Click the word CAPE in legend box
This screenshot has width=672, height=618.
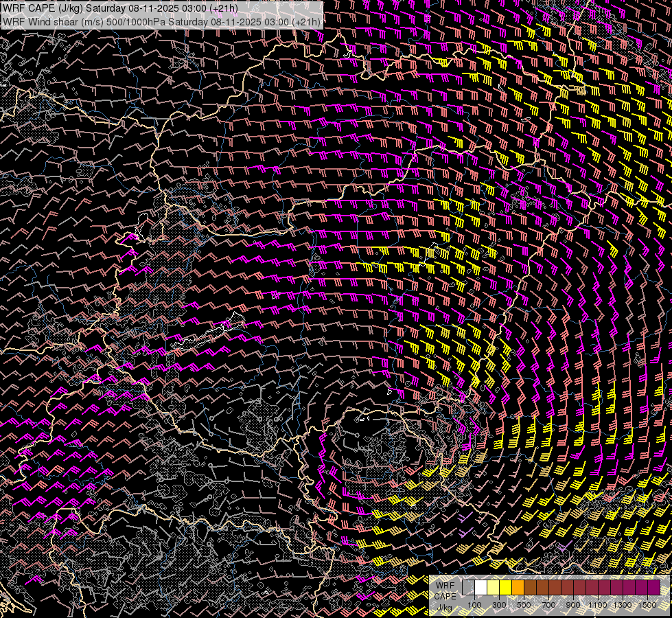click(x=445, y=596)
